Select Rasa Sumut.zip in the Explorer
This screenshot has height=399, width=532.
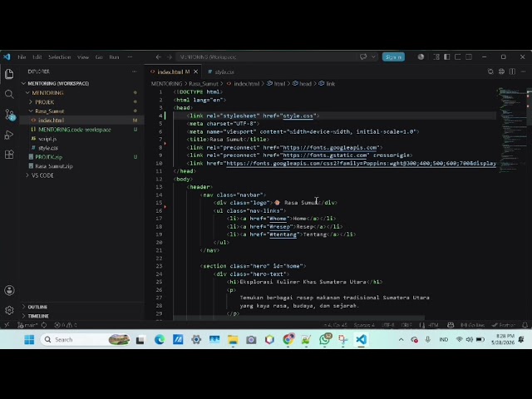click(82, 166)
